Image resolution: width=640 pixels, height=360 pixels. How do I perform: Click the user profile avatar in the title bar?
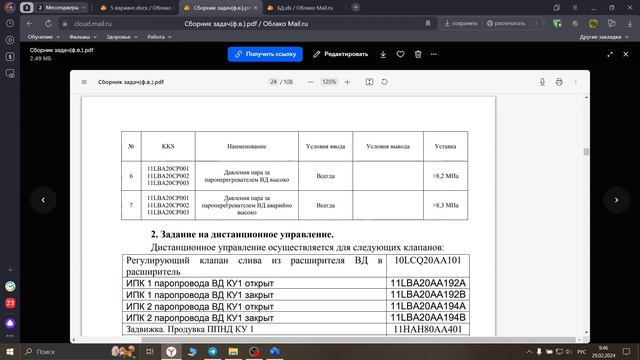coord(9,7)
